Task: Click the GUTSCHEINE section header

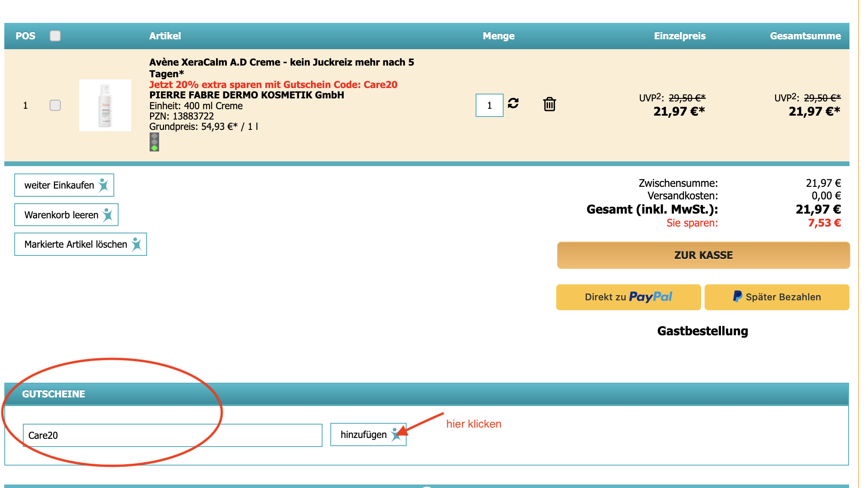Action: 53,394
